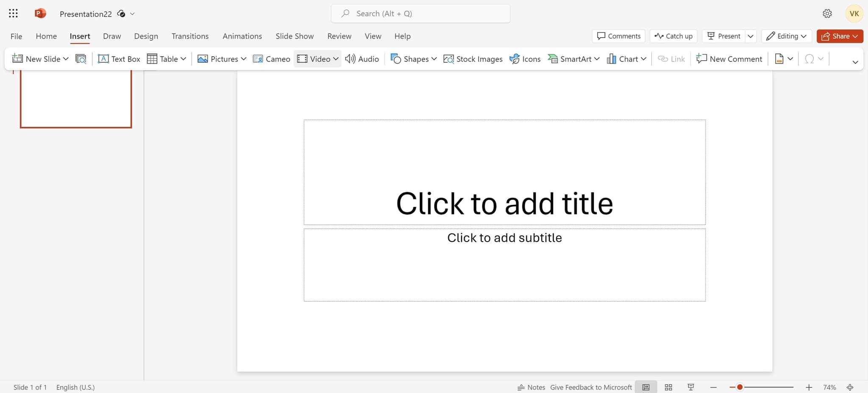This screenshot has width=868, height=393.
Task: Open the SmartArt dropdown menu
Action: 597,59
